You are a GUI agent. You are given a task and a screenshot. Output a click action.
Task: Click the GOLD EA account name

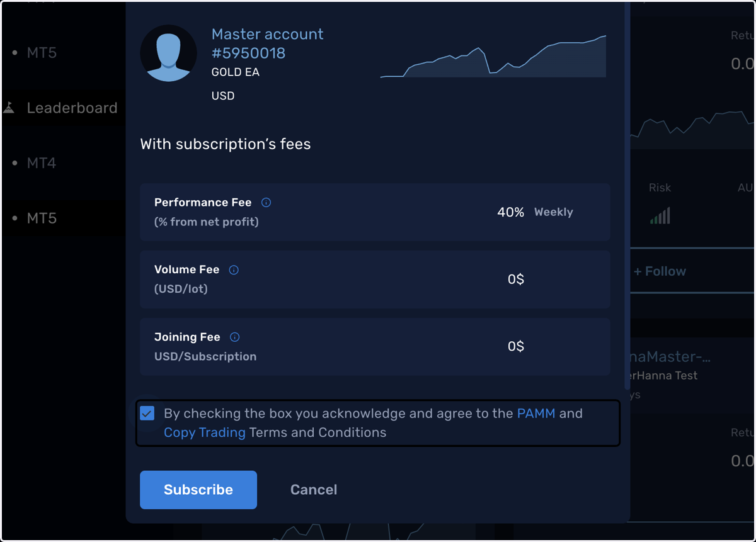[236, 72]
